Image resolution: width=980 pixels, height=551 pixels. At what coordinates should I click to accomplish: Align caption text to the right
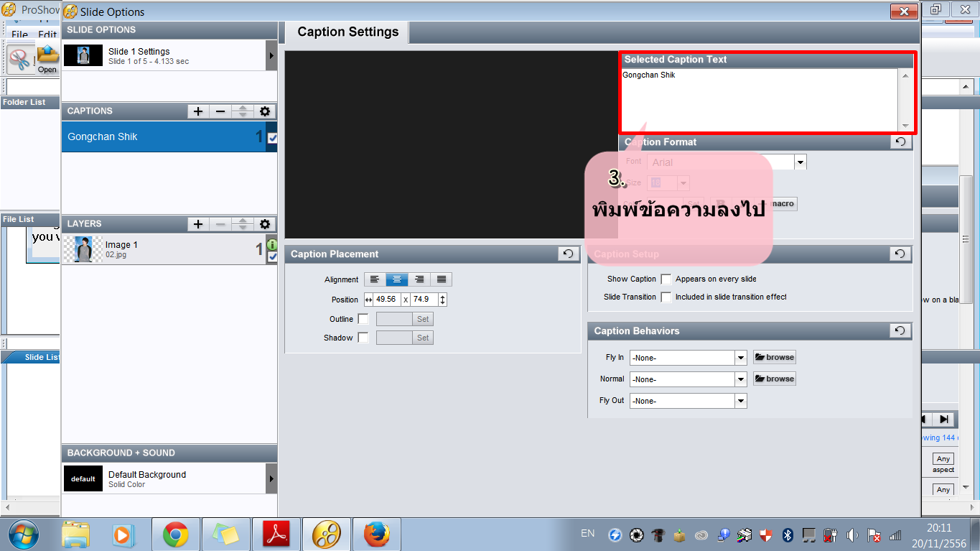pos(419,279)
